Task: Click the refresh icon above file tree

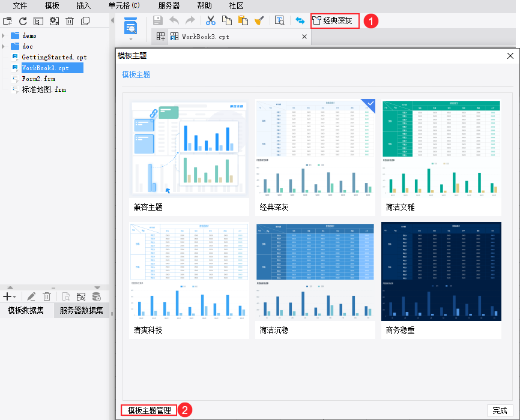Action: click(x=23, y=21)
